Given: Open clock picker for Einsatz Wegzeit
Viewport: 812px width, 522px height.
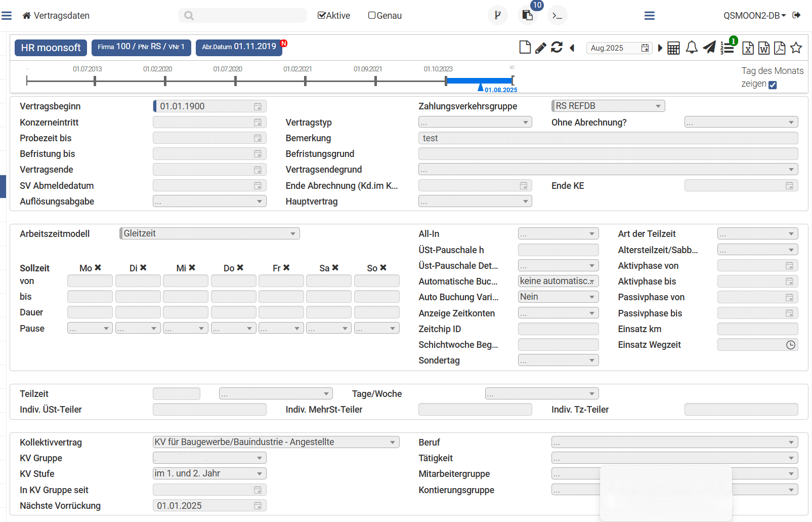Looking at the screenshot, I should click(x=790, y=345).
